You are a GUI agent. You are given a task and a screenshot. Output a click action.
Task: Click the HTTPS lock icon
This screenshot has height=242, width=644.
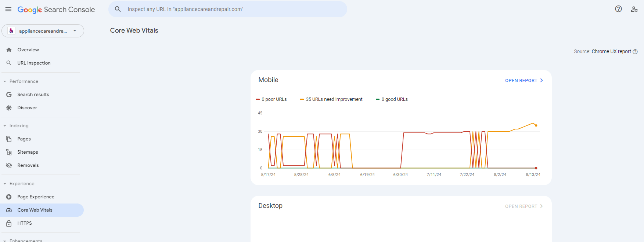pos(9,223)
